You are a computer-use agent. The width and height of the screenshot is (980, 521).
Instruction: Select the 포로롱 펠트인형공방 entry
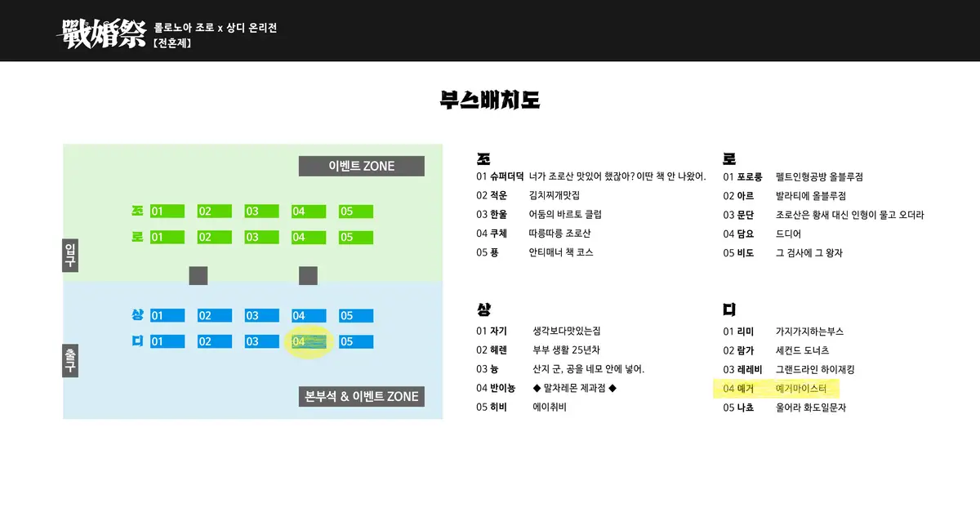(x=792, y=177)
